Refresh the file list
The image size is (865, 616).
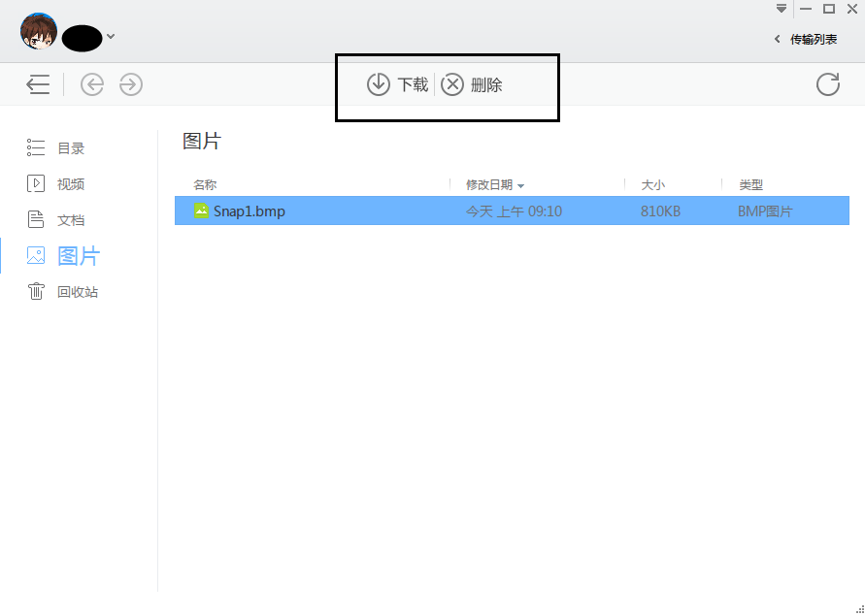827,84
